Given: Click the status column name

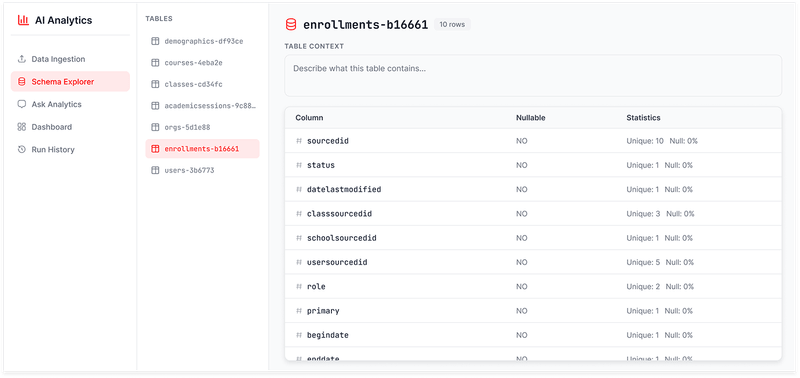Looking at the screenshot, I should tap(321, 165).
